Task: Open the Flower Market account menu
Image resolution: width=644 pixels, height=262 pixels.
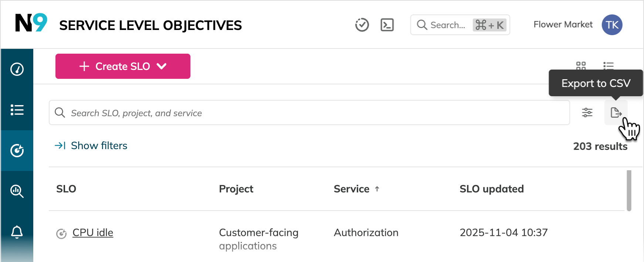Action: click(x=563, y=24)
